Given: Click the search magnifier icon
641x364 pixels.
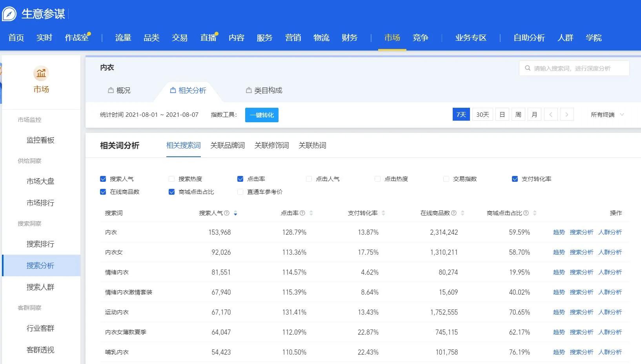Looking at the screenshot, I should (528, 68).
